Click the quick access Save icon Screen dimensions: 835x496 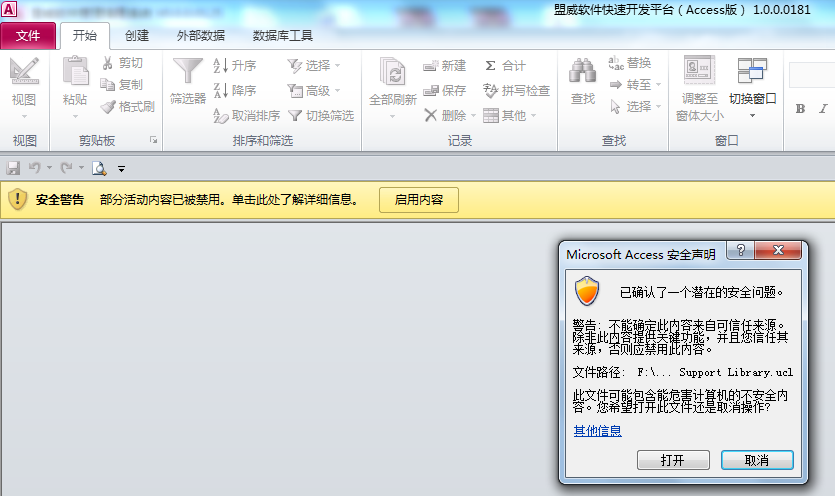[x=13, y=168]
